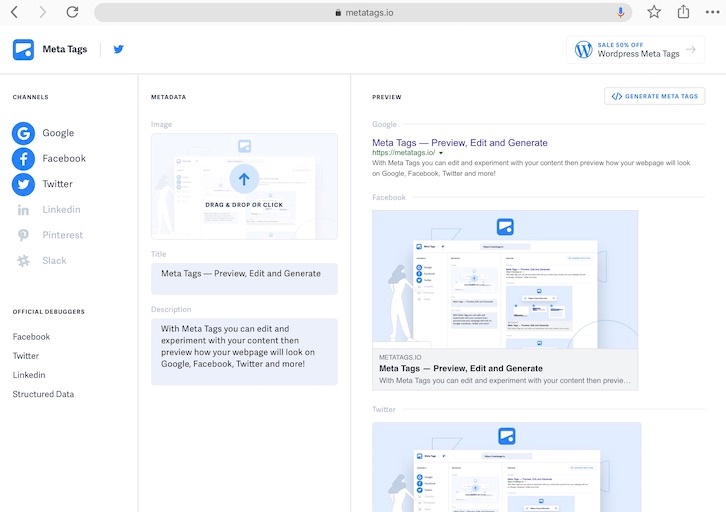Click the Facebook preview card image
Screen dimensions: 726x512
tap(505, 279)
